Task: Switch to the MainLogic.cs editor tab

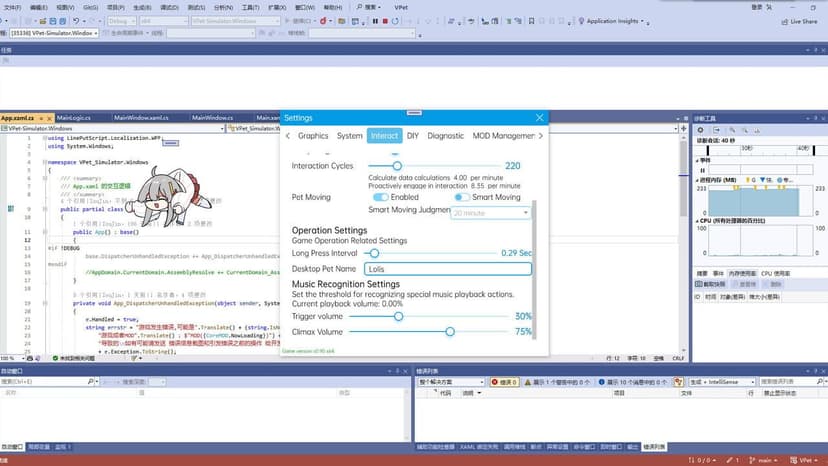Action: (x=74, y=118)
